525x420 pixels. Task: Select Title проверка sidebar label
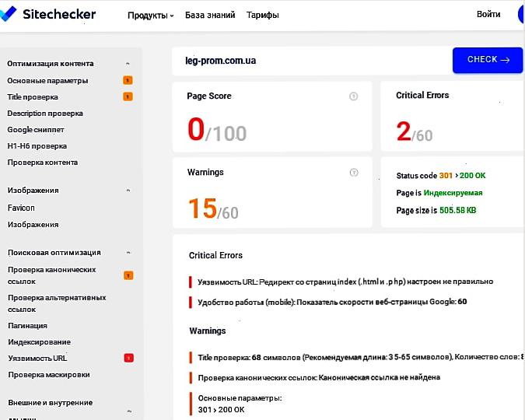pyautogui.click(x=33, y=97)
